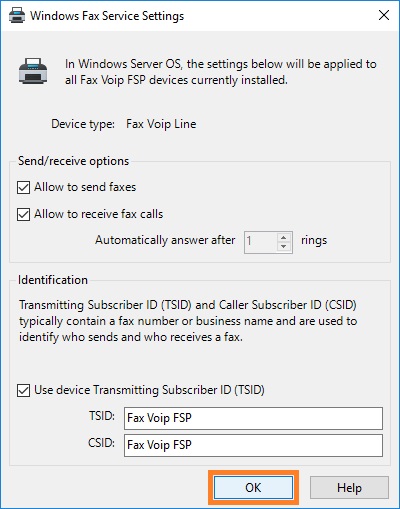Click the Send/receive options group label

click(73, 161)
